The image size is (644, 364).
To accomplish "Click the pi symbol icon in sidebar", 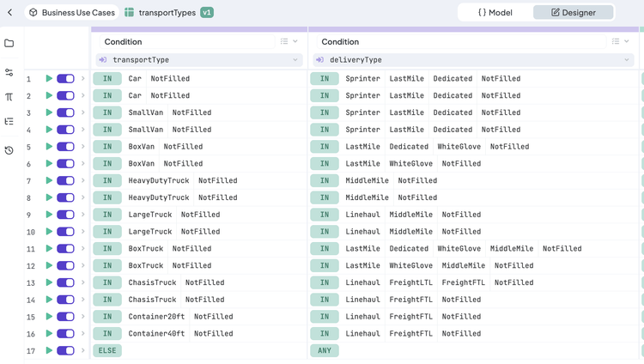I will click(x=9, y=97).
